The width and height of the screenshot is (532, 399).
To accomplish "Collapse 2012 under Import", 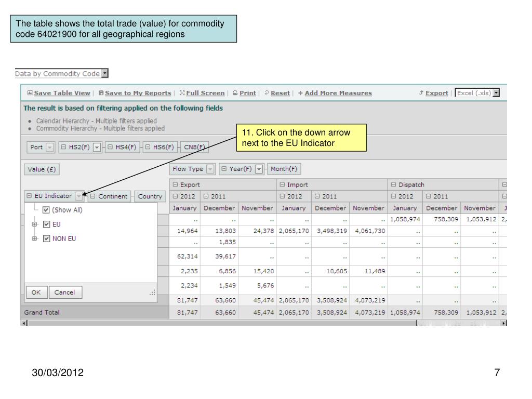I will [x=282, y=196].
